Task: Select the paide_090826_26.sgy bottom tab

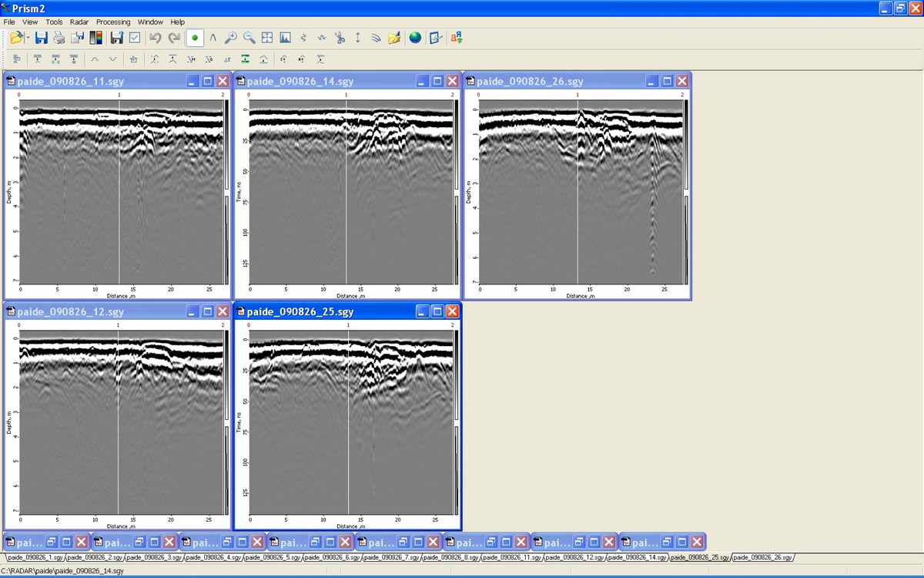Action: click(762, 557)
